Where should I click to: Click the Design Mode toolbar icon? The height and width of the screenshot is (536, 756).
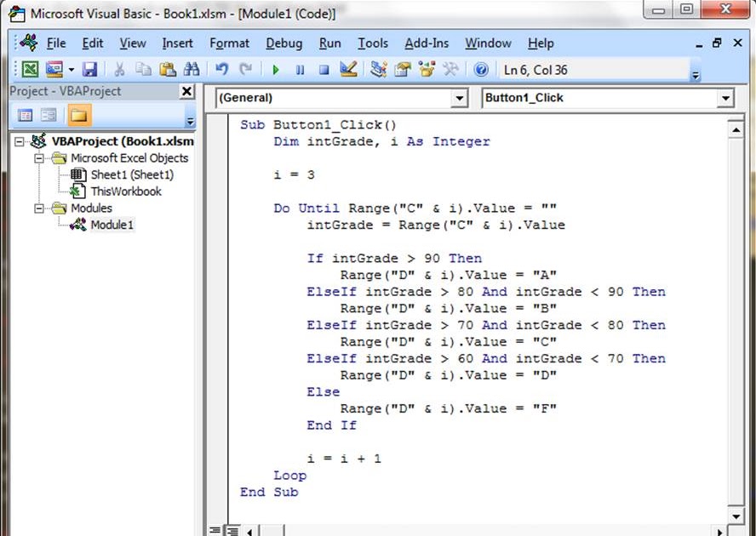349,70
